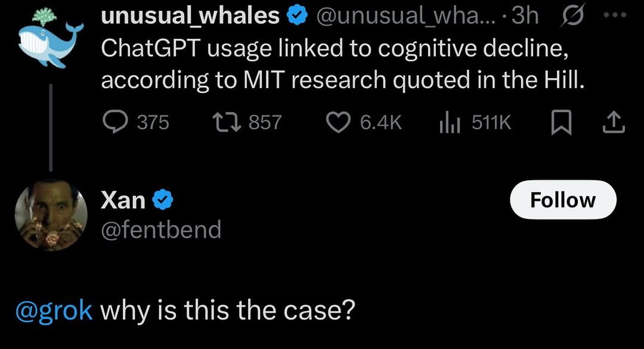Repost the unusual_whales tweet

point(227,122)
